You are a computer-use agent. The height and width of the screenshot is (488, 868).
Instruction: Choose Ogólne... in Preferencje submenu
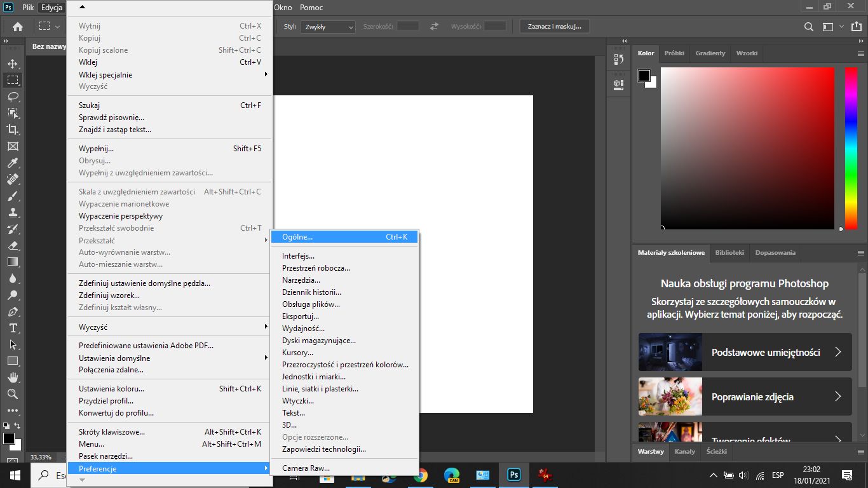[x=344, y=237]
